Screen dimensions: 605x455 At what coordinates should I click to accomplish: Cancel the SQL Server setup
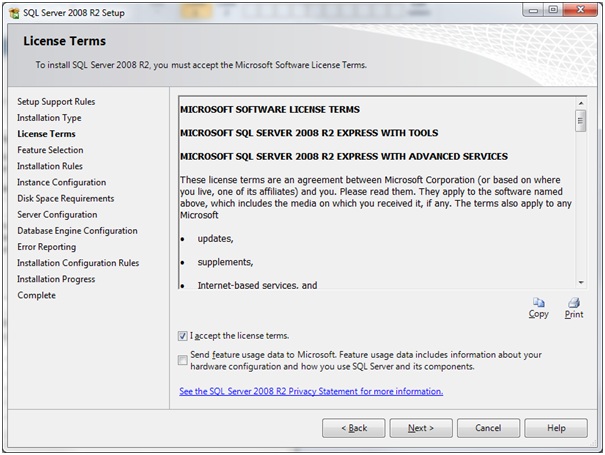pos(488,428)
